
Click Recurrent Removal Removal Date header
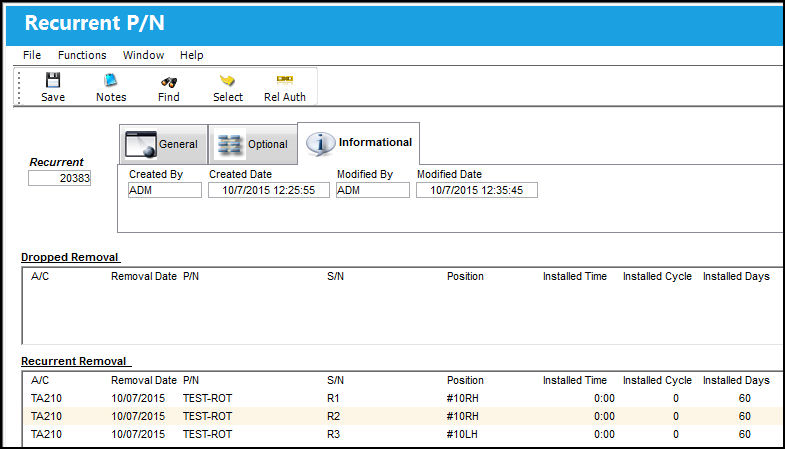coord(144,380)
